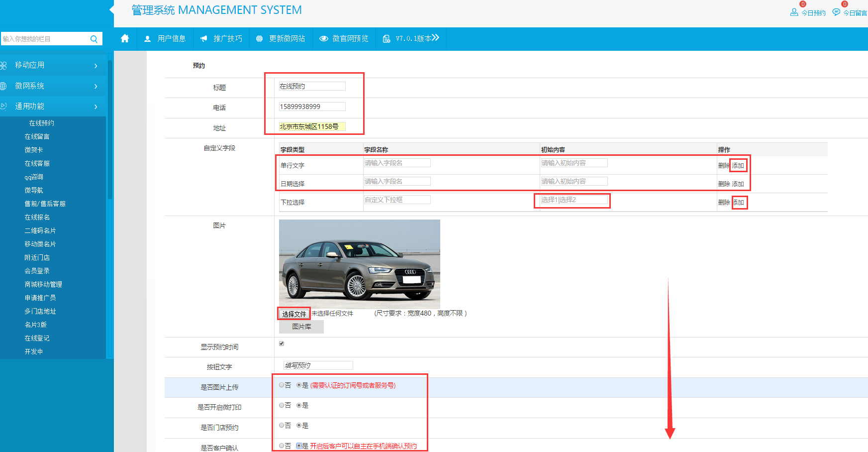Screen dimensions: 868x452
Task: Click the megaphone icon beside 推广技巧
Action: pyautogui.click(x=203, y=39)
